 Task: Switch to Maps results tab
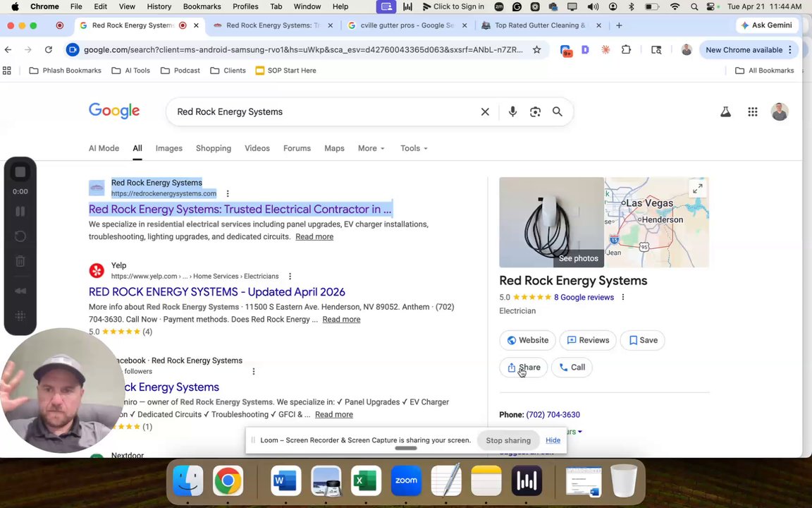click(334, 148)
